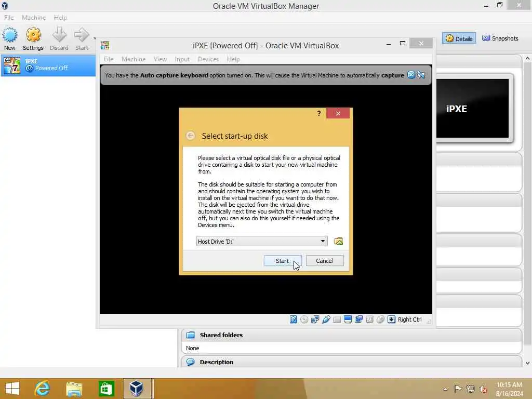
Task: Close the Select start-up disk dialog
Action: [x=338, y=113]
